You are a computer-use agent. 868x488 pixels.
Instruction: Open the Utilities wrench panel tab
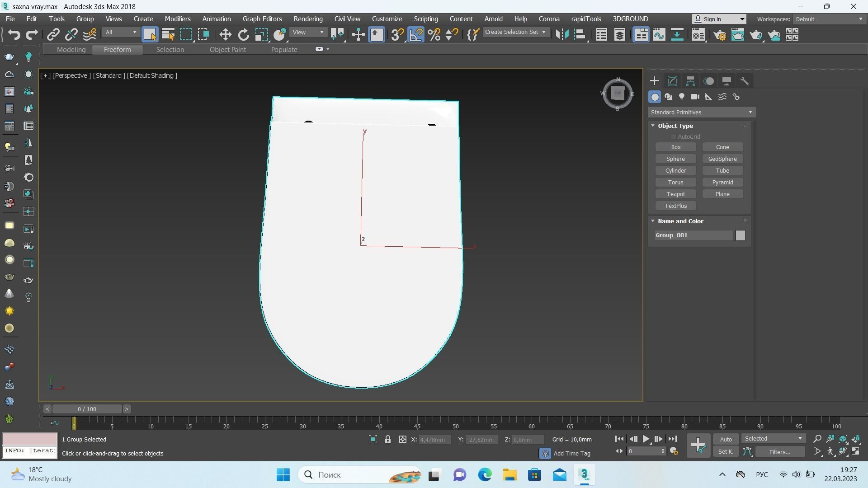point(745,81)
